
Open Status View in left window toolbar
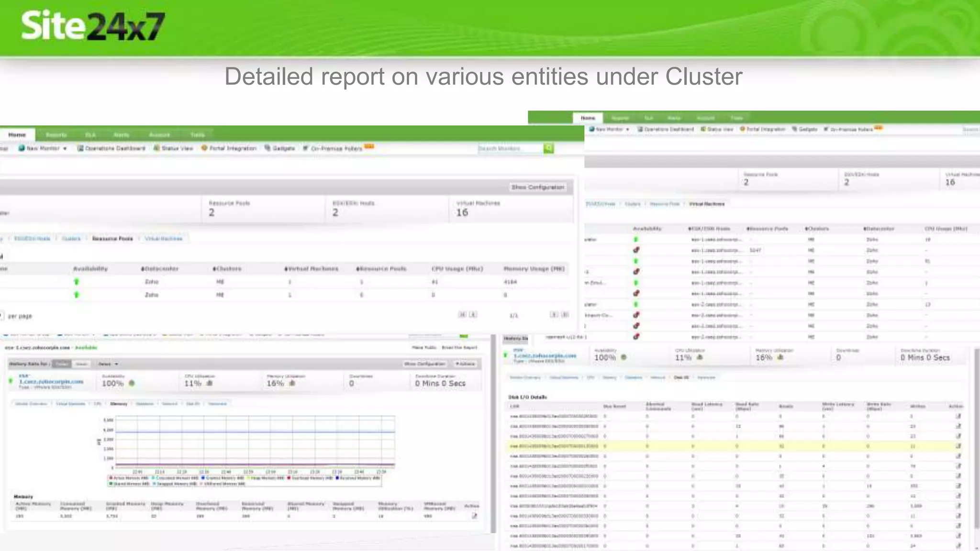click(x=173, y=148)
